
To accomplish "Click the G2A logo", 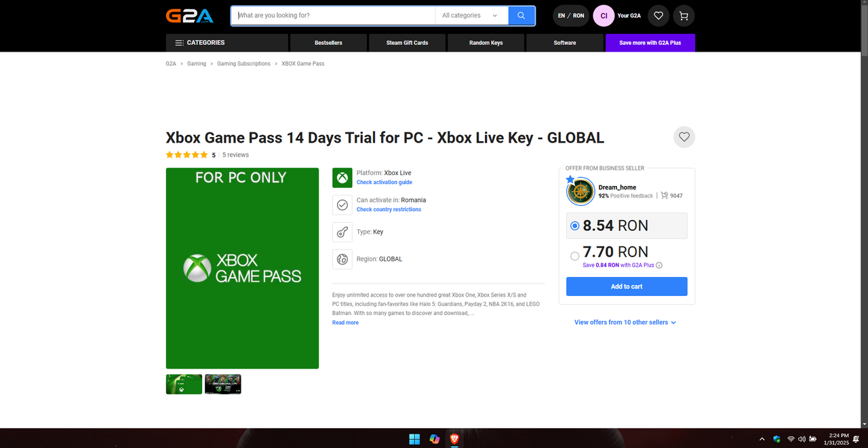I will point(190,16).
